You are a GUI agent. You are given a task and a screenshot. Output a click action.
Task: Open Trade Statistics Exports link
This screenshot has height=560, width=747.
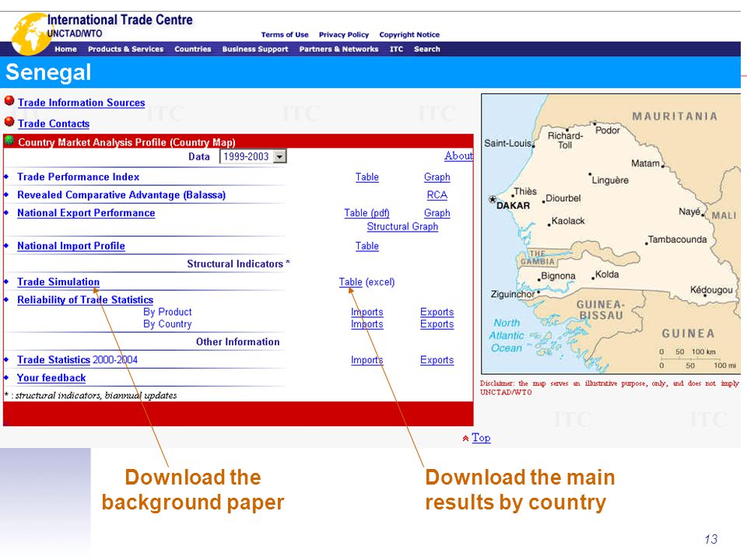(x=437, y=360)
